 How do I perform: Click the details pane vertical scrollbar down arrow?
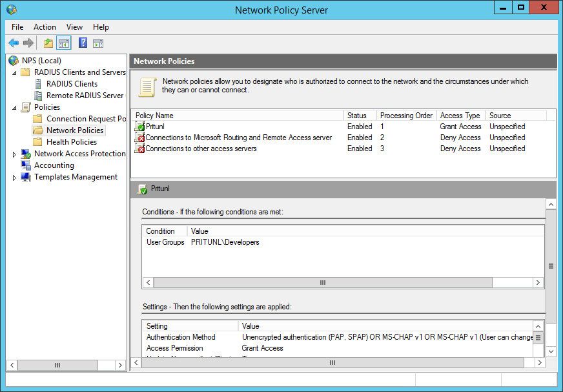[x=551, y=351]
